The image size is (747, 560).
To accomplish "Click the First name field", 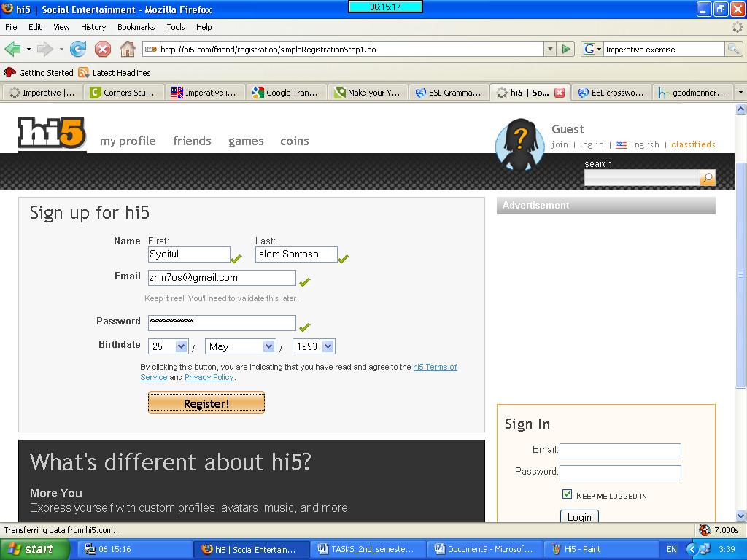I will click(189, 254).
